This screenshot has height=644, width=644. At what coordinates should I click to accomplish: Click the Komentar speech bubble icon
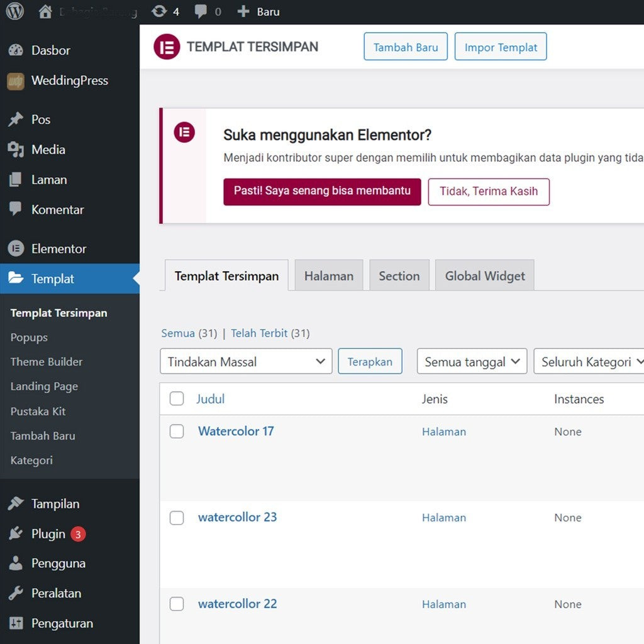16,209
